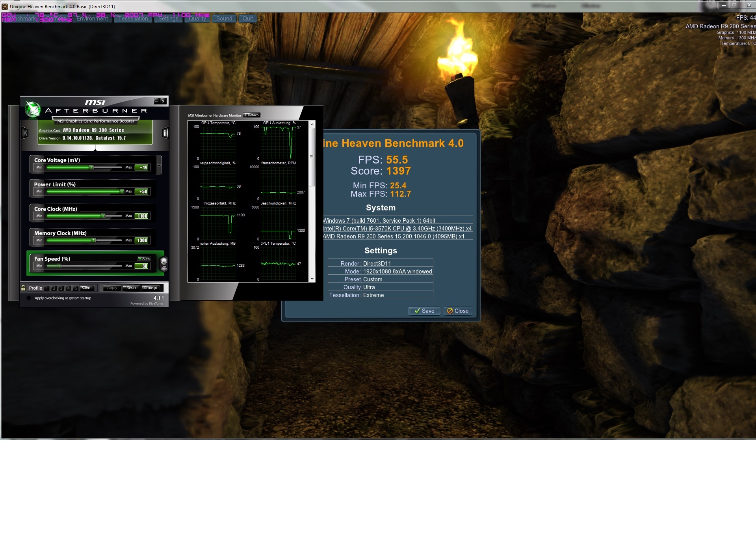Click the profile Save button
The image size is (756, 545).
(x=86, y=288)
